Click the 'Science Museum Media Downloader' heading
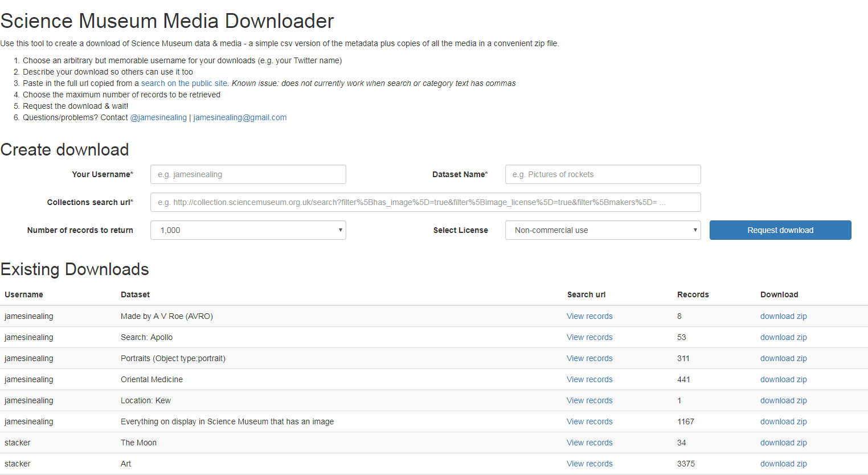The width and height of the screenshot is (868, 475). pyautogui.click(x=167, y=21)
